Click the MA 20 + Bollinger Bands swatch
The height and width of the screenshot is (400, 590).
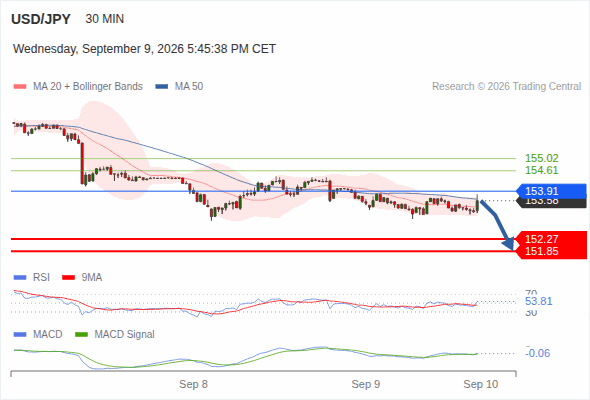coord(20,87)
